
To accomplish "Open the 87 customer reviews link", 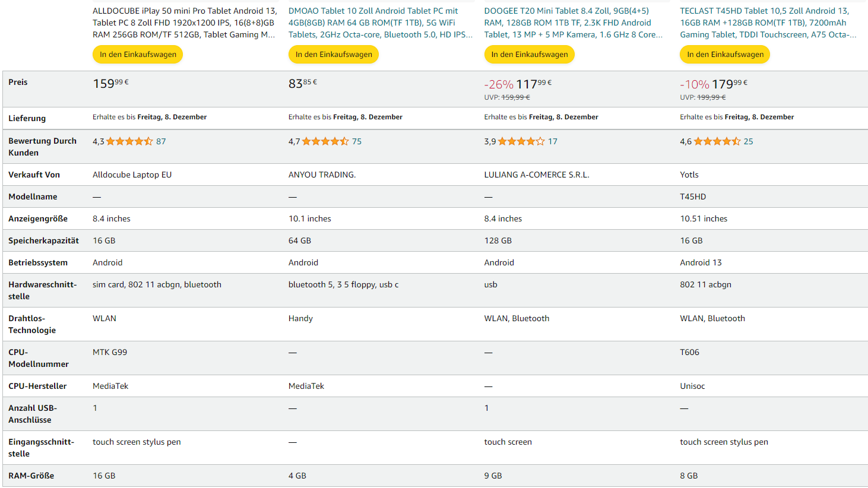I will point(161,141).
